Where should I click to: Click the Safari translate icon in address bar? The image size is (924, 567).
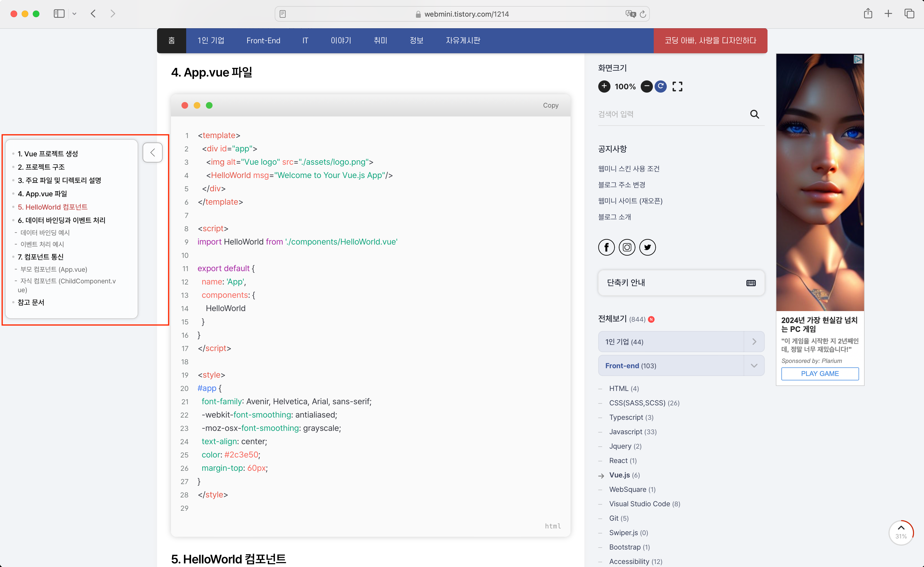pos(630,14)
